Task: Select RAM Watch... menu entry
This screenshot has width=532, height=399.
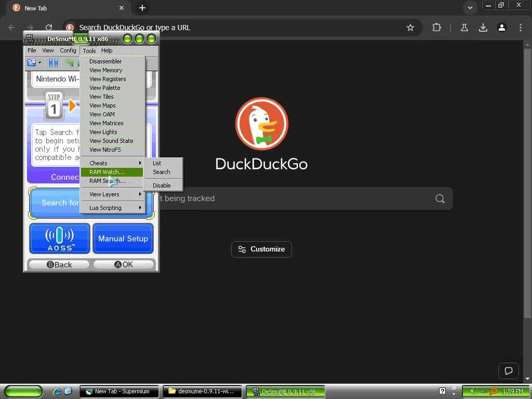Action: 113,172
